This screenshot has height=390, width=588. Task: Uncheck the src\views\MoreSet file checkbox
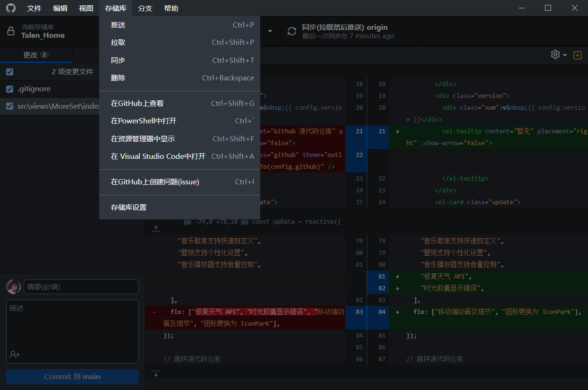(x=10, y=106)
